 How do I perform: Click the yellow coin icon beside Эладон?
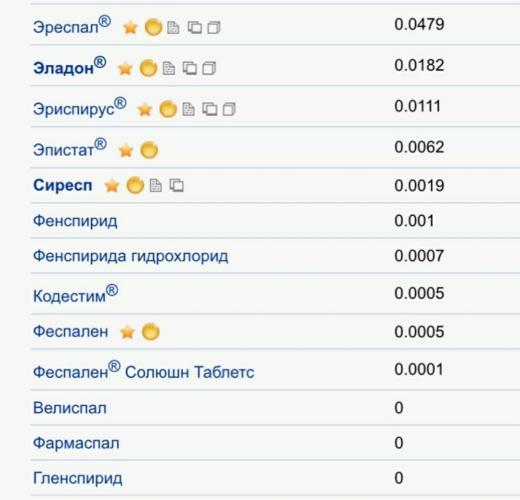148,68
